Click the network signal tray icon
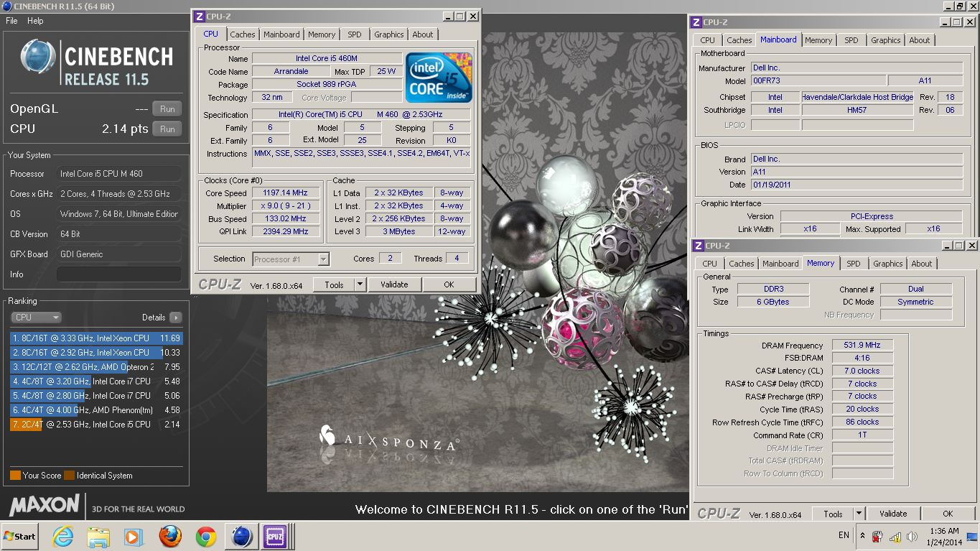 click(x=895, y=536)
